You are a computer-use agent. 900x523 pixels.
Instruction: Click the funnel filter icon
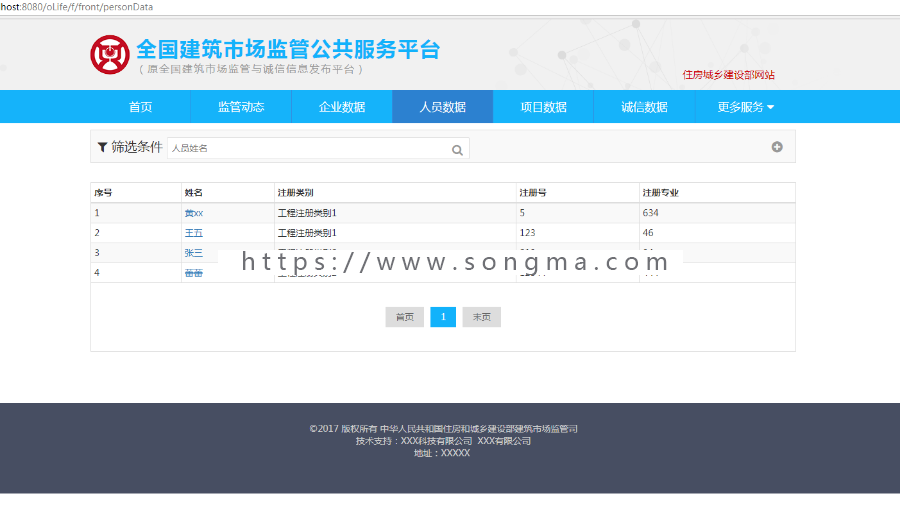[x=102, y=147]
